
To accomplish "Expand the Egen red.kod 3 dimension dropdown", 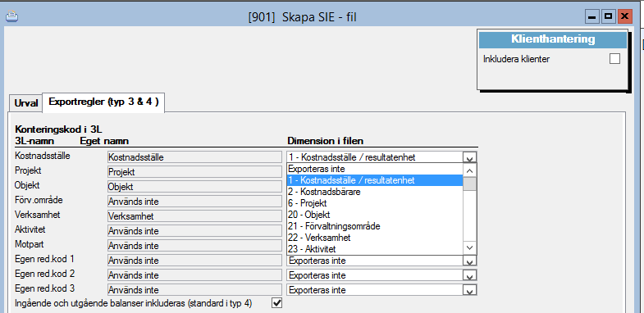I will coord(470,290).
